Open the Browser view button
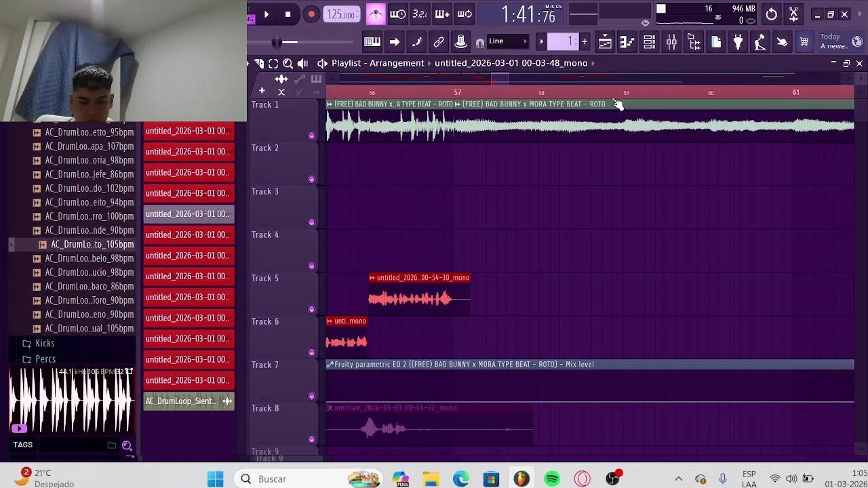 point(694,42)
